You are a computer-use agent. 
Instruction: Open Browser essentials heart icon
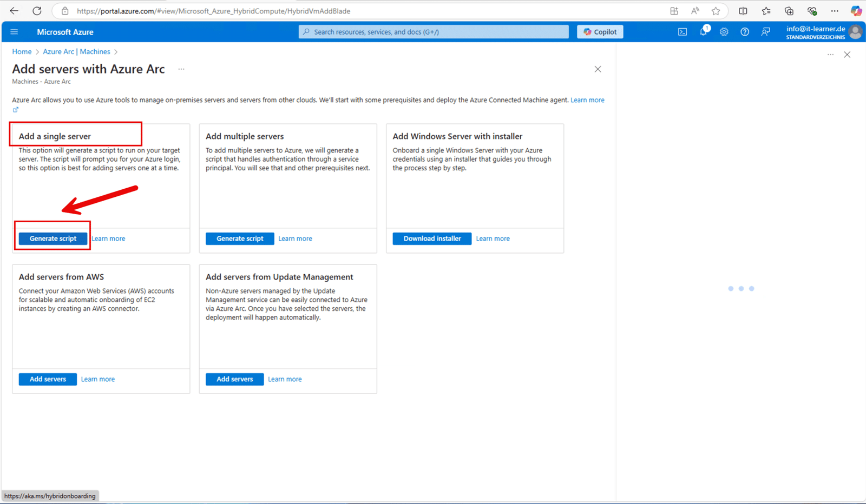pos(812,11)
